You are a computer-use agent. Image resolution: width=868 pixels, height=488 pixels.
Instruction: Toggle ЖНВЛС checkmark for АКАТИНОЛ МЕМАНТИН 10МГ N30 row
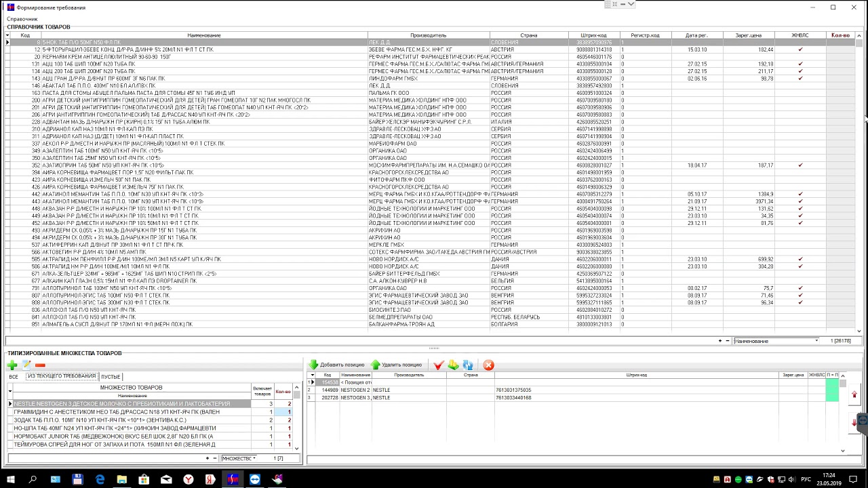(x=800, y=194)
